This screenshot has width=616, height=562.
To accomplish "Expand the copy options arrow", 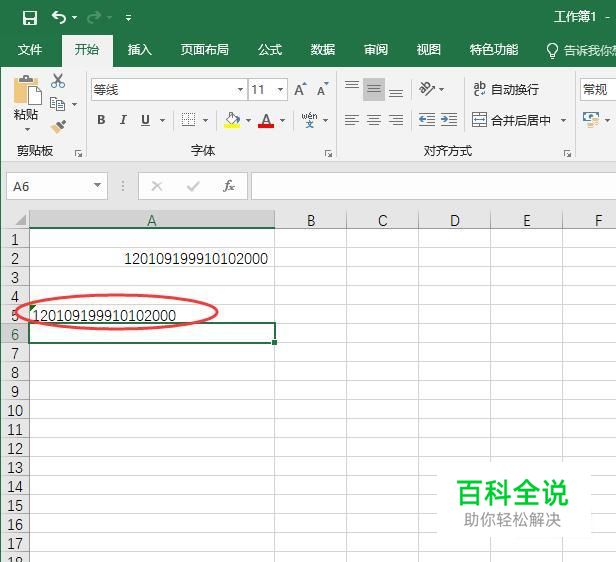I will point(74,104).
